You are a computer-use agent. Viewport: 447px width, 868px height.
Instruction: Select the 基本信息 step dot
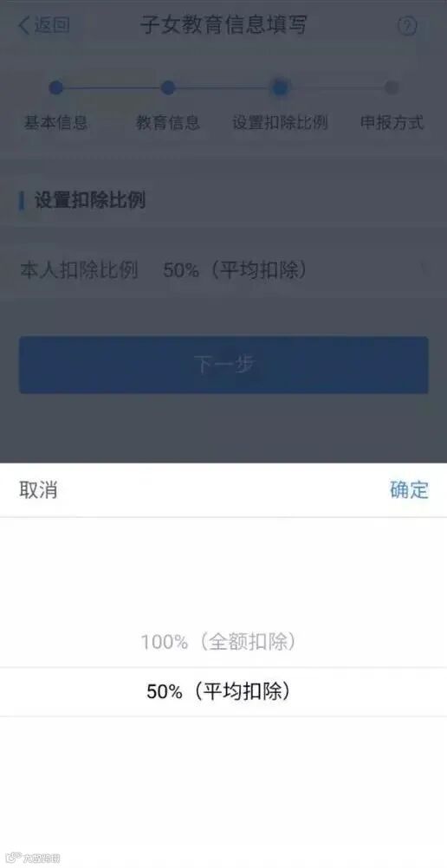[x=56, y=87]
